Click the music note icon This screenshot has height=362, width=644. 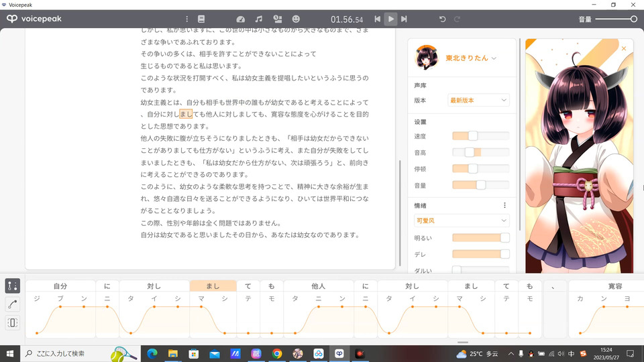tap(258, 19)
